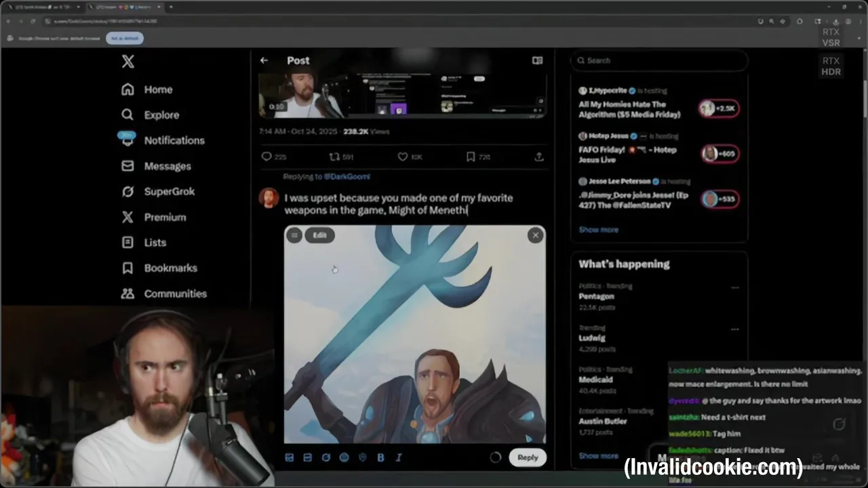
Task: Join the +605 listeners space
Action: [x=719, y=154]
